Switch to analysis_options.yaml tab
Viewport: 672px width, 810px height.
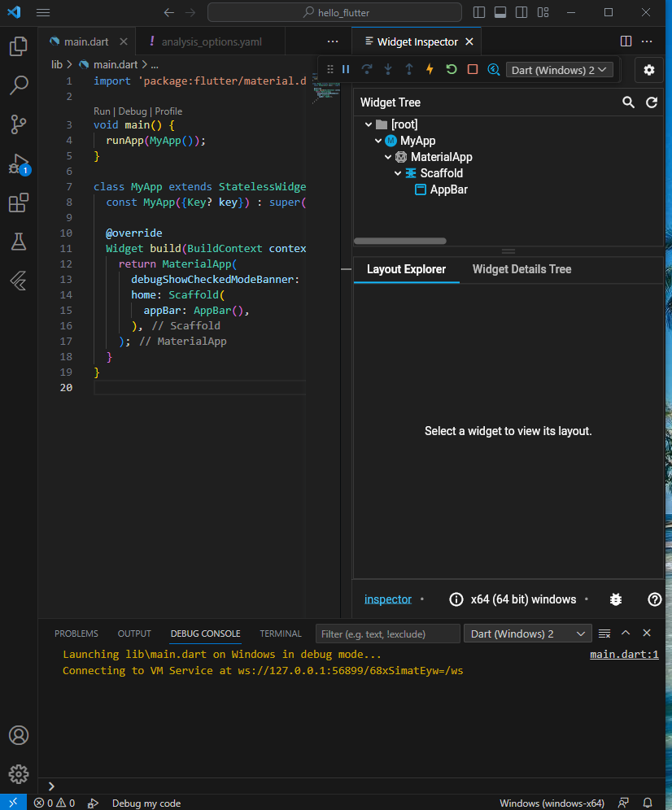(x=212, y=41)
